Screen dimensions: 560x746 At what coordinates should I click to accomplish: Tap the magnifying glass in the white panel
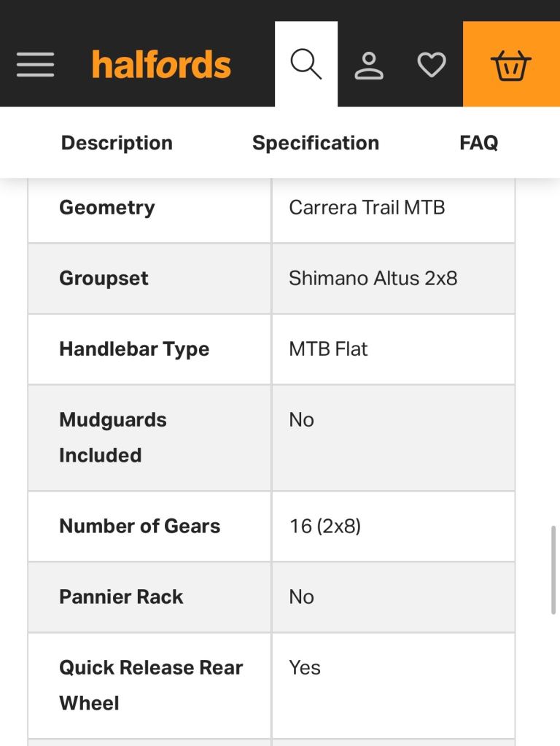(x=306, y=63)
